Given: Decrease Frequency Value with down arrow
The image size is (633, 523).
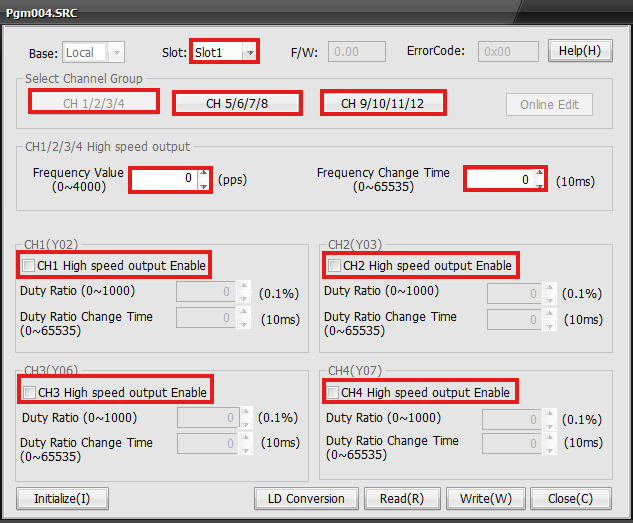Looking at the screenshot, I should point(204,186).
